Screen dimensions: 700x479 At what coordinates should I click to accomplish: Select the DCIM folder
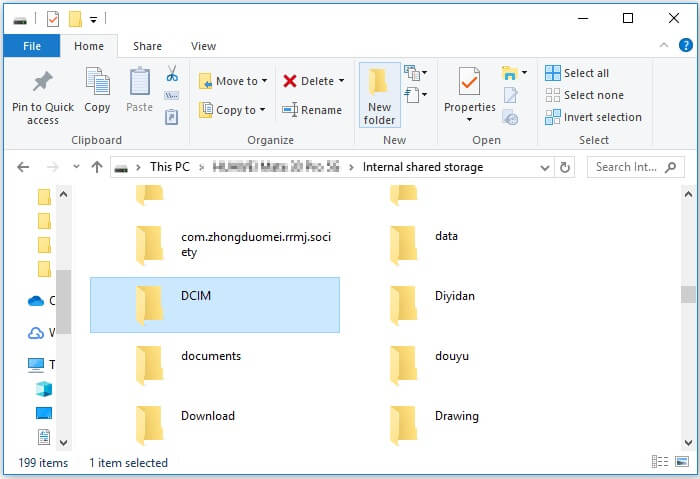pos(215,305)
